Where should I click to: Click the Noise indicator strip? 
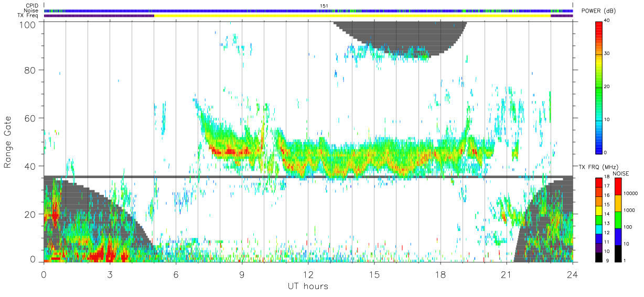[308, 10]
